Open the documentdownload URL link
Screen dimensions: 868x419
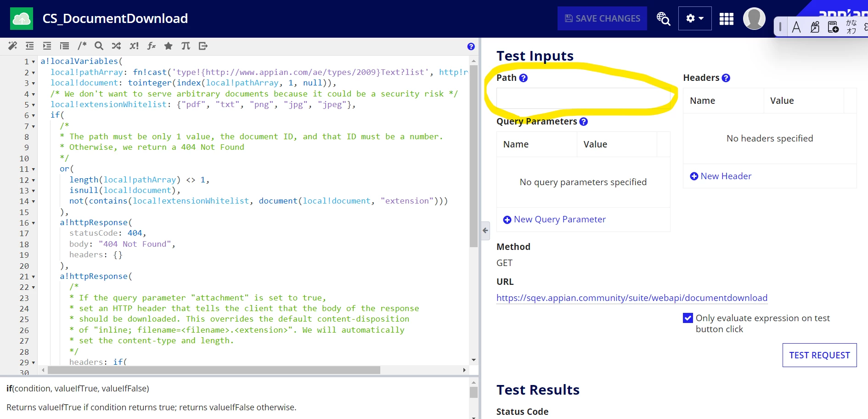(632, 298)
